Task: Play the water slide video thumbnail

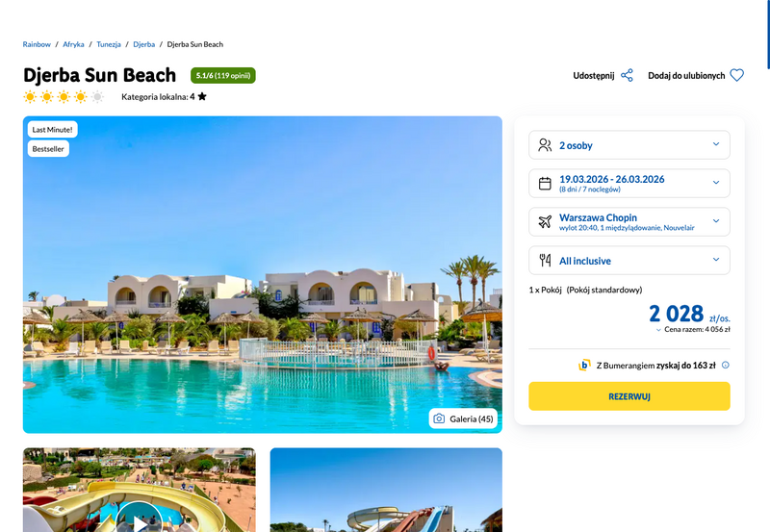Action: (140, 520)
